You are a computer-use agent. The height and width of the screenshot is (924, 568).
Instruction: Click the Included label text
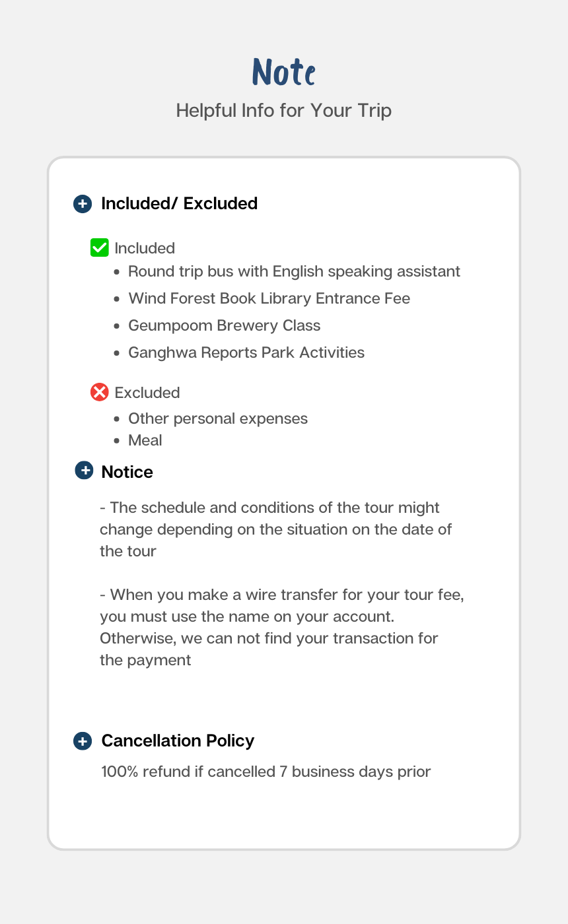145,248
